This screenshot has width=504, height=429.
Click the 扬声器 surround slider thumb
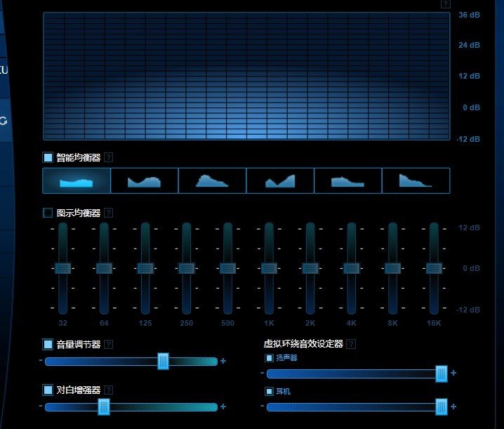point(442,374)
